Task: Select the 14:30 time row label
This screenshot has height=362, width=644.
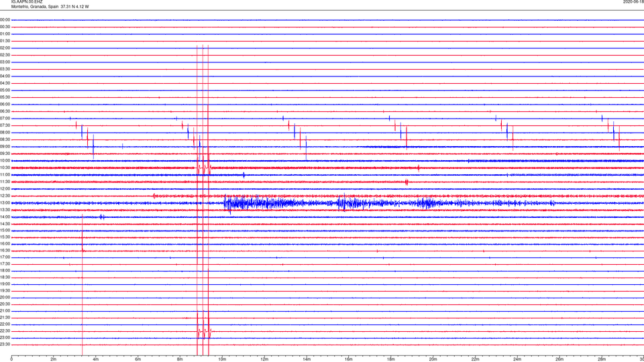Action: 5,224
